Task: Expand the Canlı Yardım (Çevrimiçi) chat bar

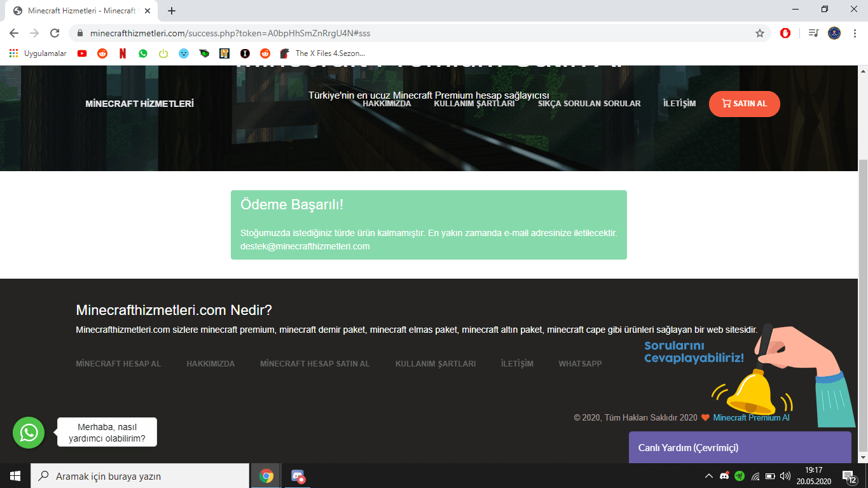Action: click(x=740, y=448)
